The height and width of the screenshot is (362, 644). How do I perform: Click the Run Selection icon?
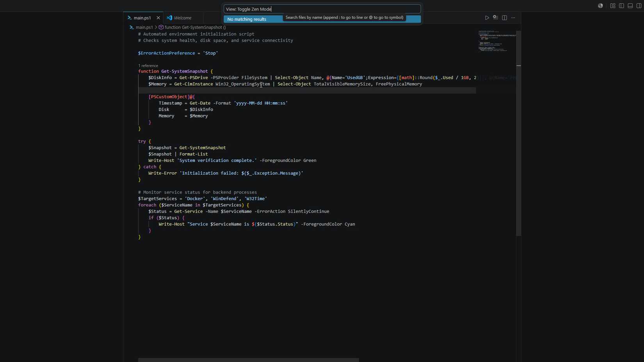click(x=495, y=18)
